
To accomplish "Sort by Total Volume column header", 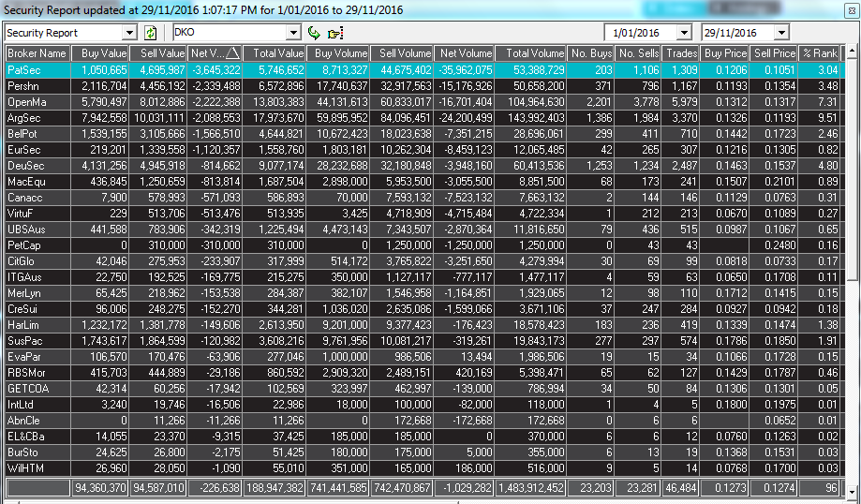I will tap(530, 53).
